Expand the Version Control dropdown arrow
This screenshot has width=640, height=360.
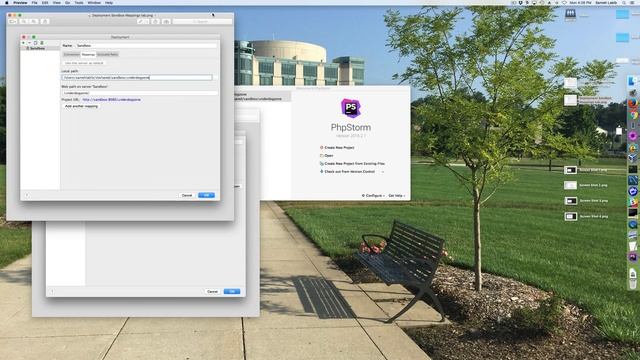[382, 172]
